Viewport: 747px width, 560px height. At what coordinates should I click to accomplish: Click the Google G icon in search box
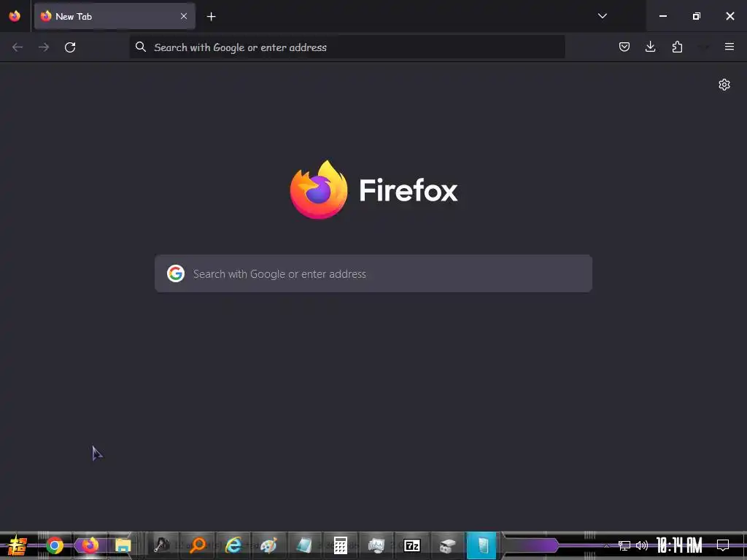(176, 274)
